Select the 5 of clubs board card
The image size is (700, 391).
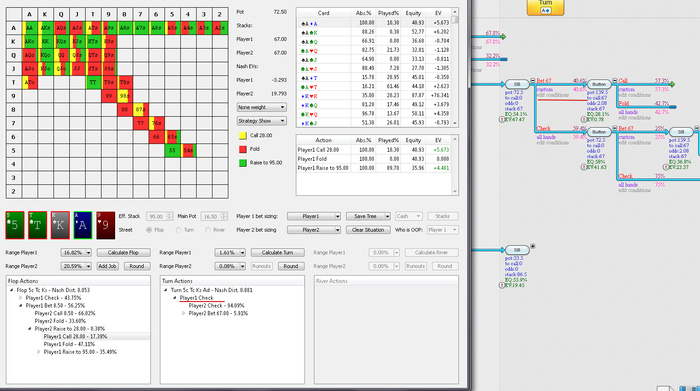click(15, 225)
